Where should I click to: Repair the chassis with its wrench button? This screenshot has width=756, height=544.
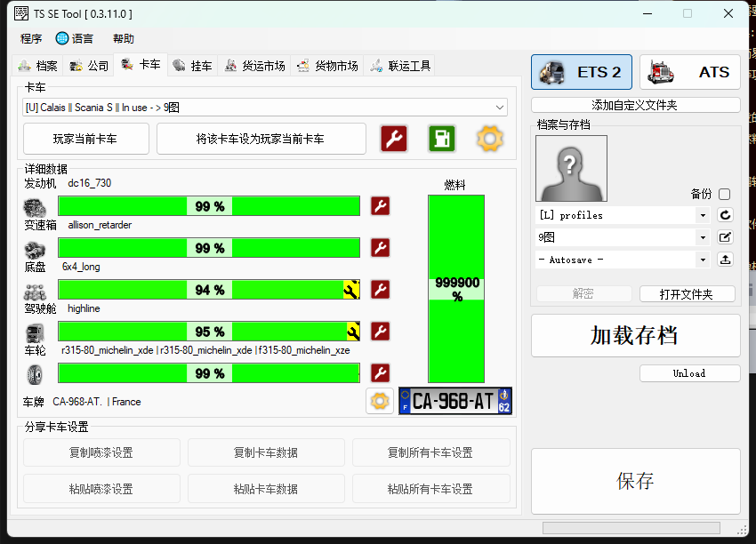tap(380, 290)
